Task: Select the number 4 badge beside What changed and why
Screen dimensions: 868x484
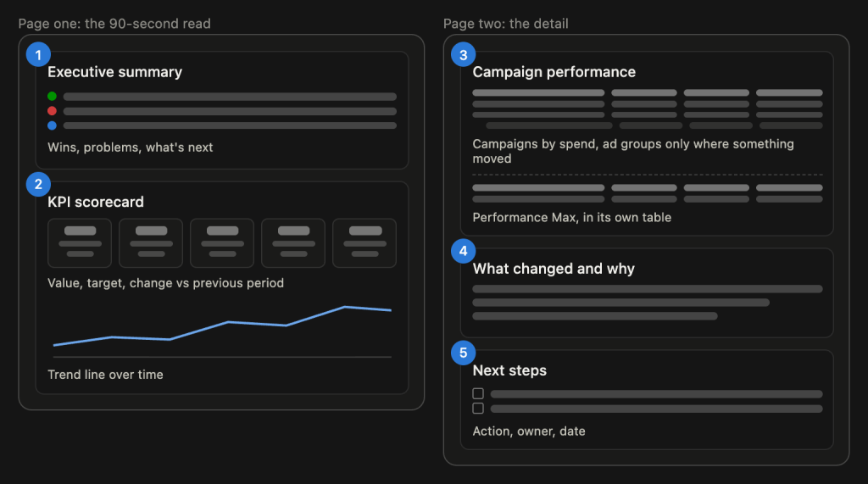Action: pyautogui.click(x=464, y=252)
